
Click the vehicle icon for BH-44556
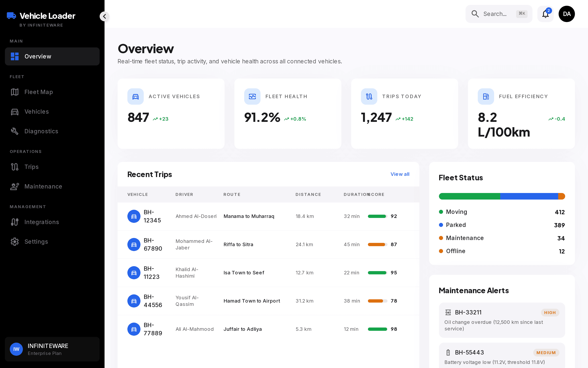point(134,301)
